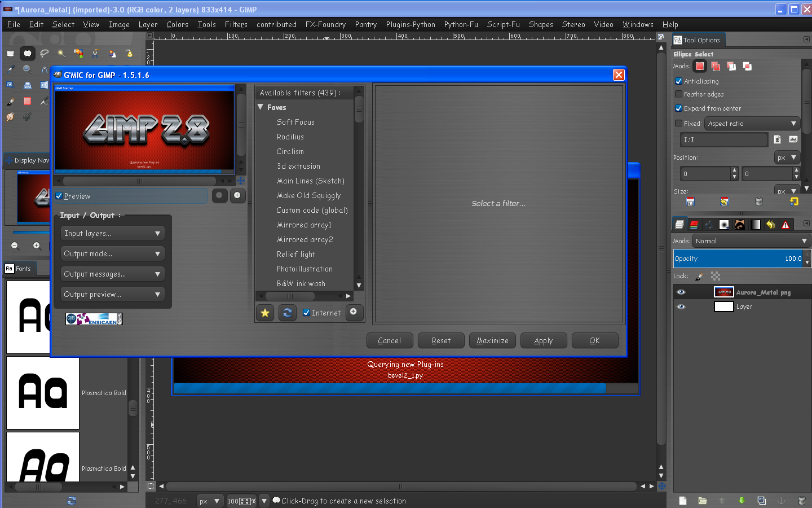Select the Paintbrush tool
Screen dimensions: 812x508
coord(10,101)
